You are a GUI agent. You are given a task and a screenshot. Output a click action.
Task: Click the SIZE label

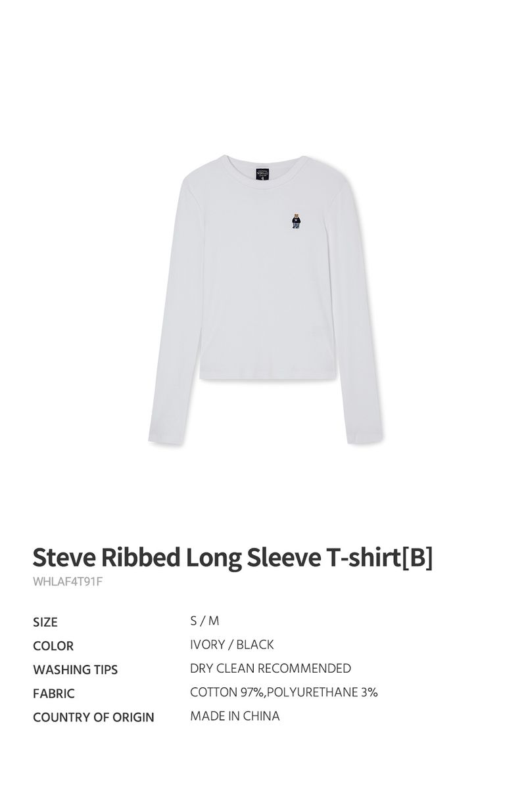[45, 622]
